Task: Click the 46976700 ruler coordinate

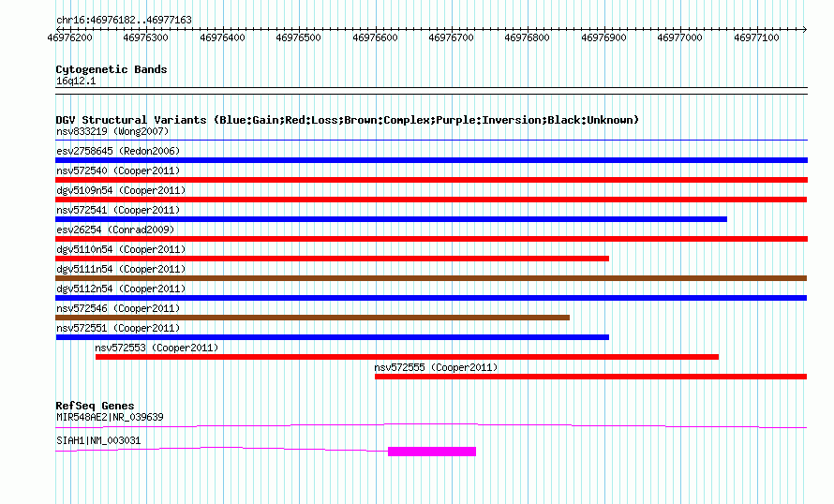Action: click(x=451, y=37)
